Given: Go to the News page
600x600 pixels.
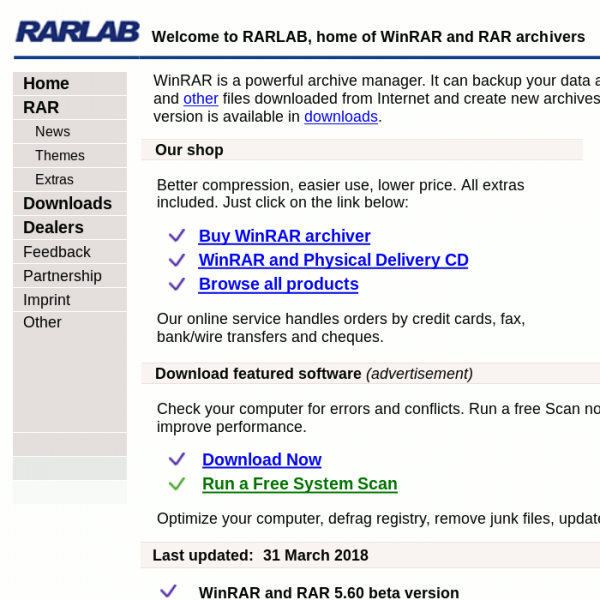Looking at the screenshot, I should (x=53, y=132).
